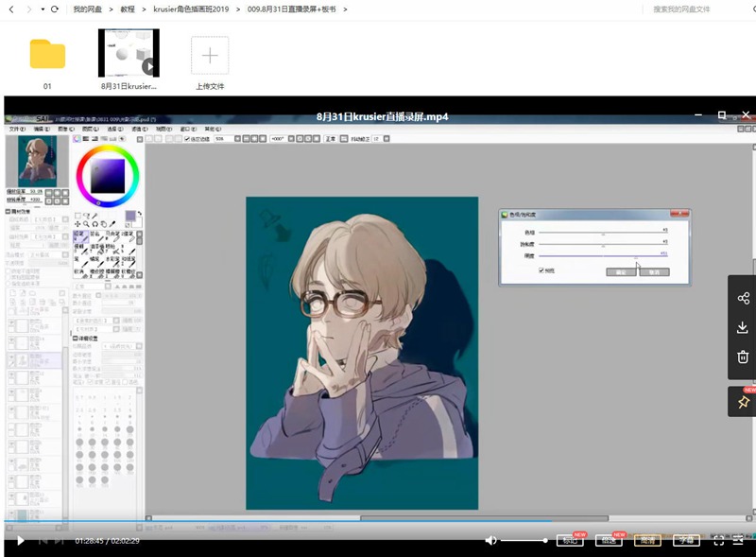Select the eyedropper tool
Screen dimensions: 756x557
pos(112,223)
